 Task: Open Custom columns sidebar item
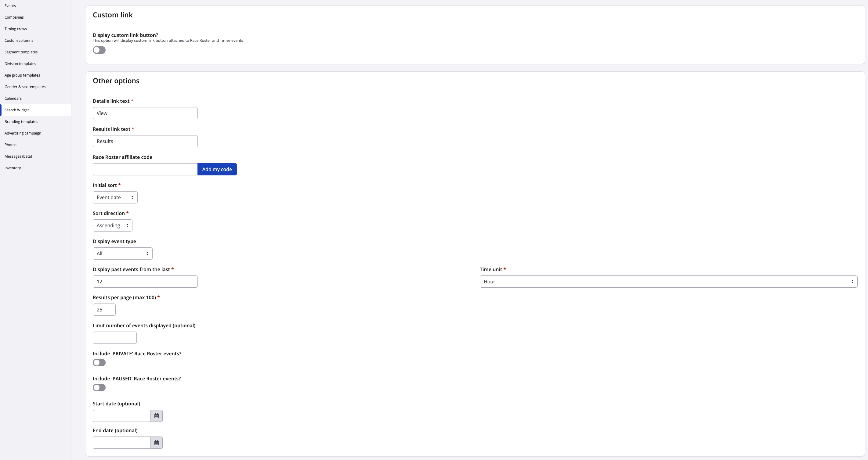click(x=19, y=40)
